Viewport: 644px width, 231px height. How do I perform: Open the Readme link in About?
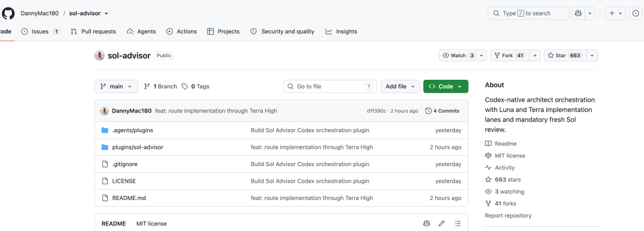[501, 143]
